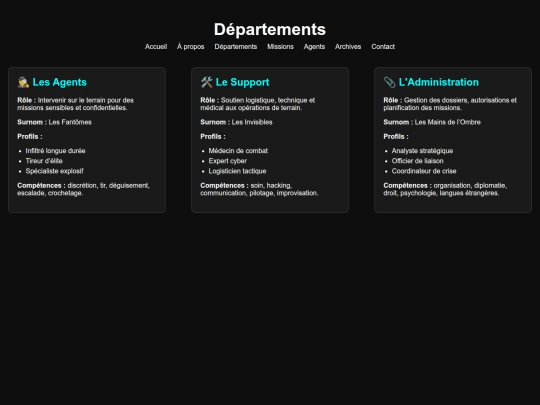Click the Compétences text in L'Administration card
This screenshot has height=405, width=540.
tap(445, 189)
